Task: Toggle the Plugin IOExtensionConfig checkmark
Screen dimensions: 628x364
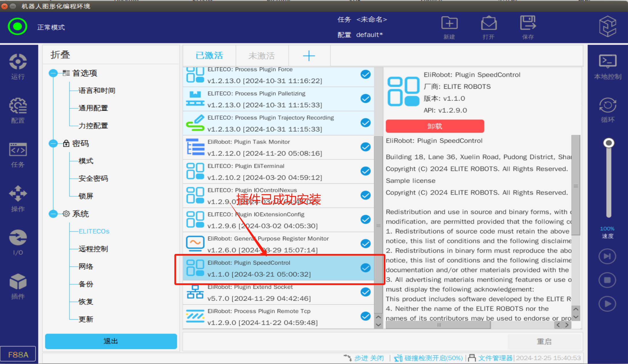Action: (x=365, y=220)
